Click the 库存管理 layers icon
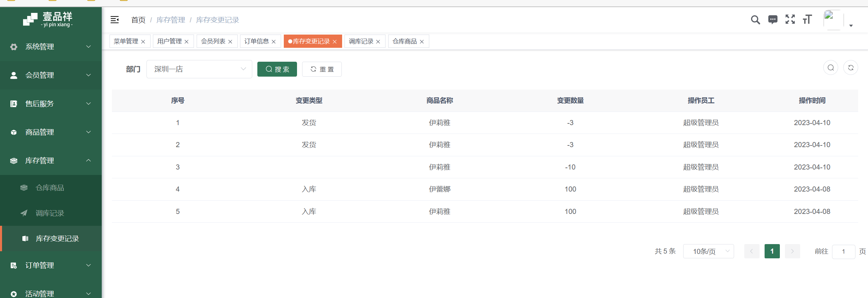 (x=14, y=161)
